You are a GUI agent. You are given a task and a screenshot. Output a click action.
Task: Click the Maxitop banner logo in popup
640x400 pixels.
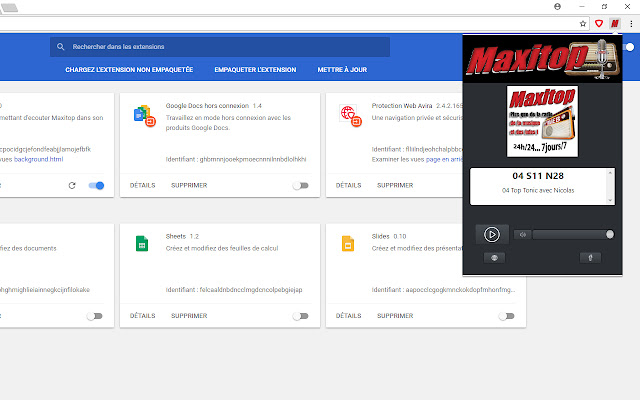point(542,60)
